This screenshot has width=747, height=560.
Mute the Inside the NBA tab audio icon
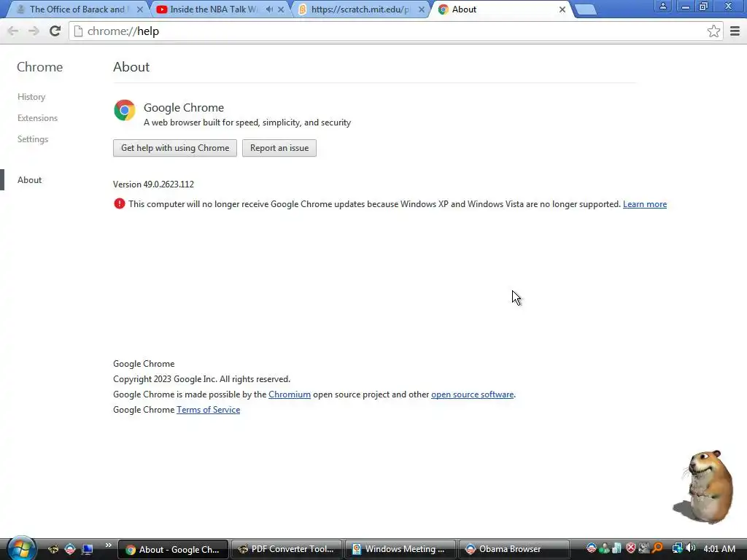(269, 9)
